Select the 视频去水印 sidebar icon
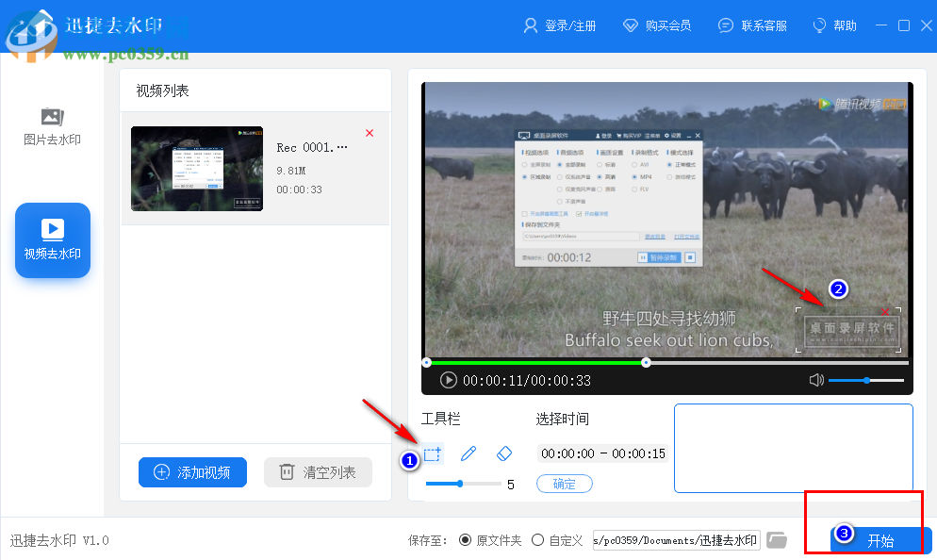Viewport: 937px width, 560px height. 52,240
